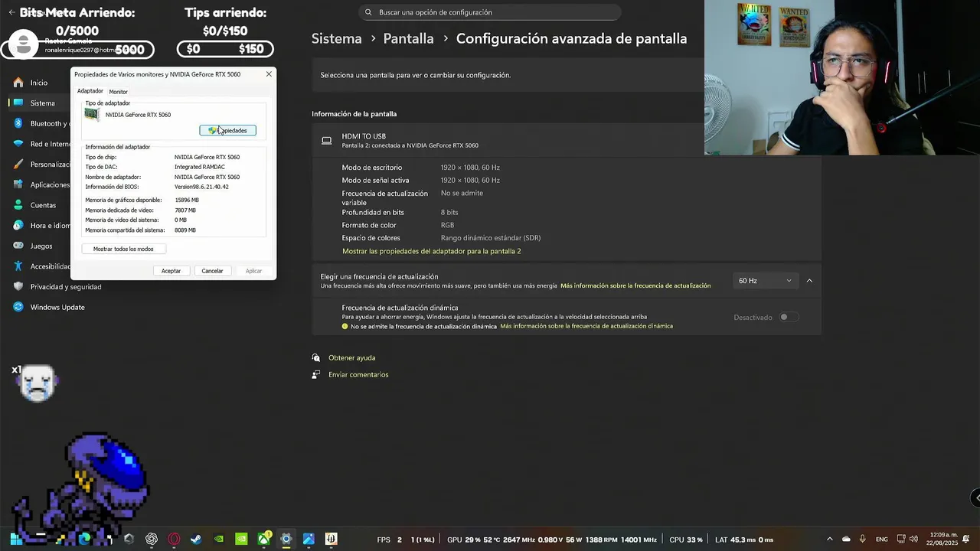
Task: Show hidden system tray icons
Action: (x=830, y=540)
